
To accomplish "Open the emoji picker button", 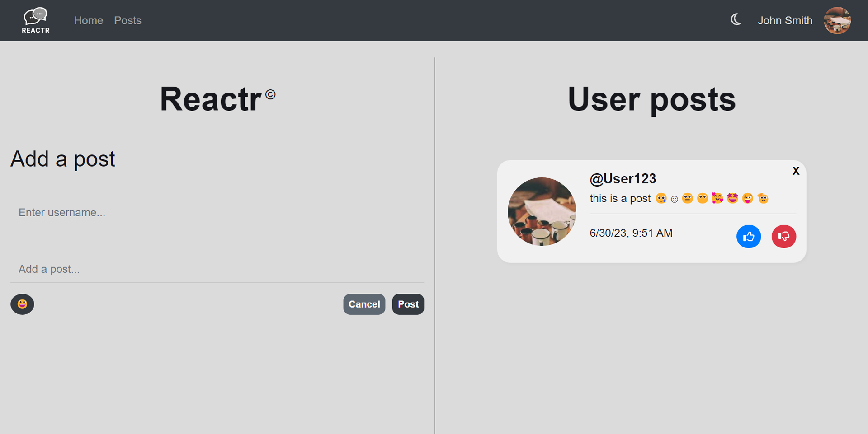I will click(x=22, y=304).
